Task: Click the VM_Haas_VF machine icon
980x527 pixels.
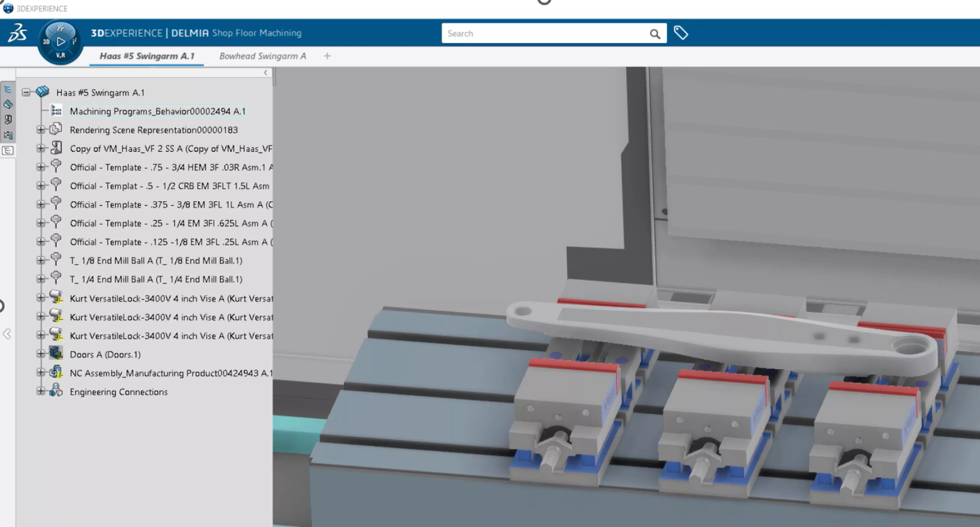Action: tap(56, 148)
